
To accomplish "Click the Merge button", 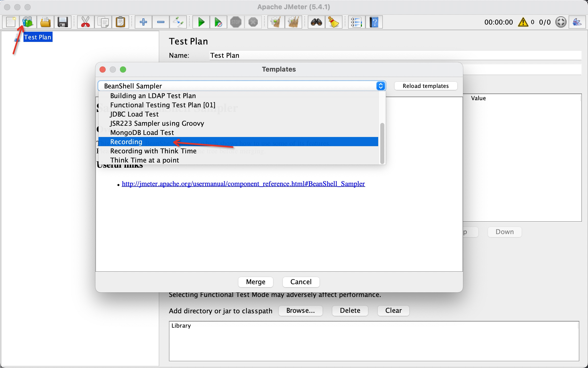I will point(256,282).
